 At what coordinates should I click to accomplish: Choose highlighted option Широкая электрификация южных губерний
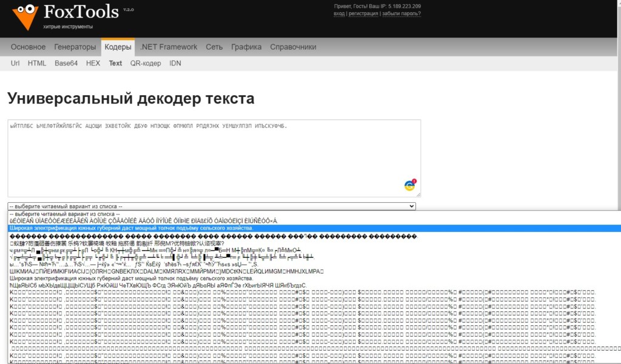pos(315,228)
